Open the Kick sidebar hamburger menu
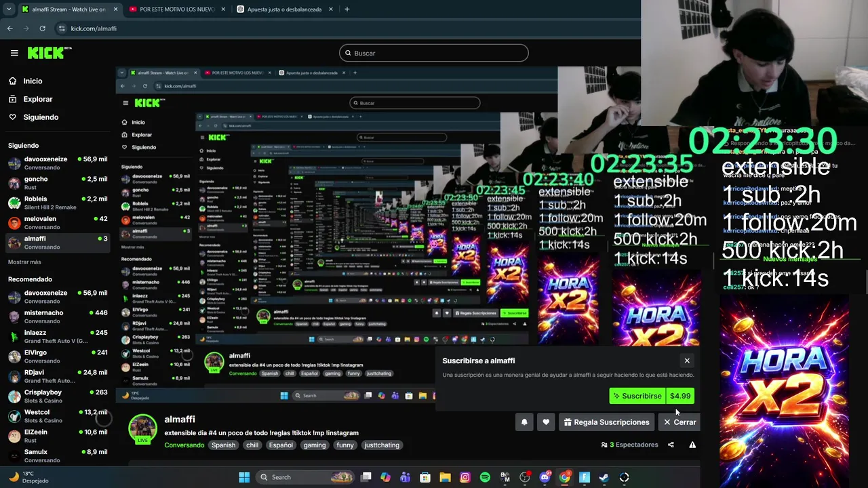Screen dimensions: 868x488 [14, 53]
